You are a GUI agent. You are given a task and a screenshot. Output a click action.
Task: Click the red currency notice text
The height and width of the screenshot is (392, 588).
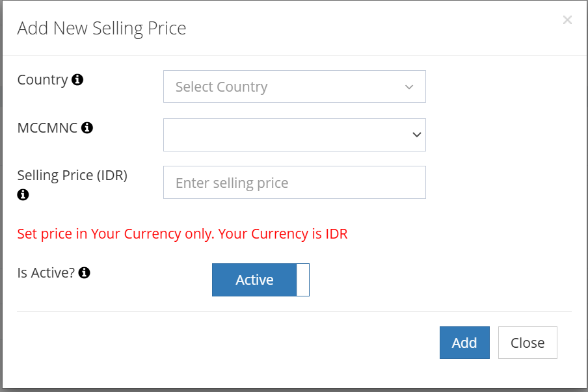tap(182, 234)
